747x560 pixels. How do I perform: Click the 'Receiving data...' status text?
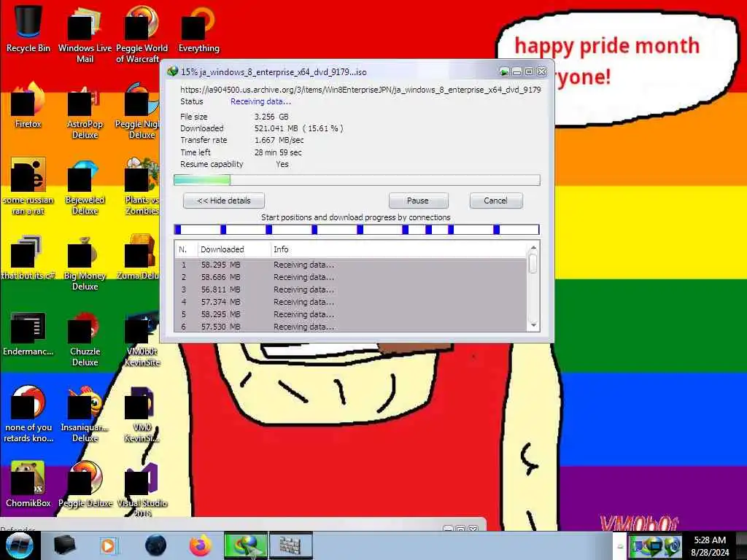(x=260, y=101)
